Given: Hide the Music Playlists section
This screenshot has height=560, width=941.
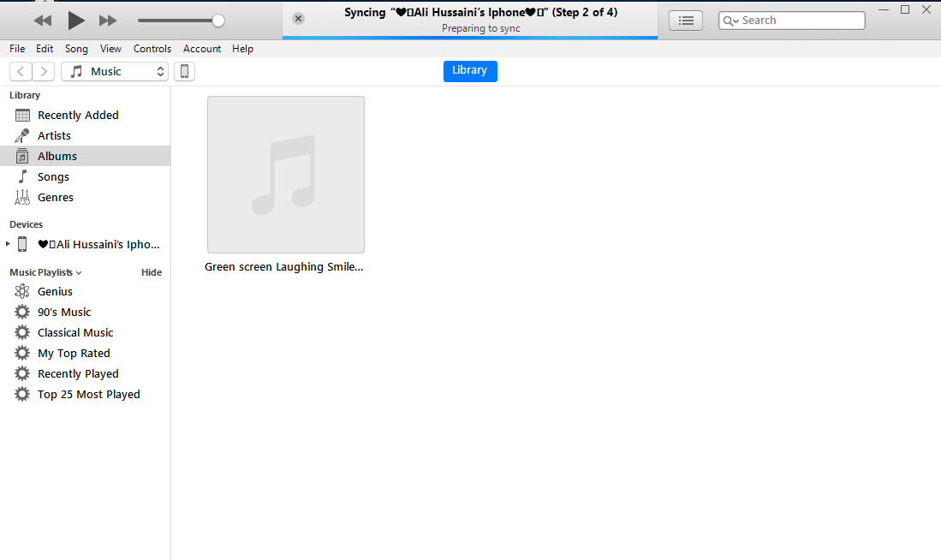Looking at the screenshot, I should [151, 273].
